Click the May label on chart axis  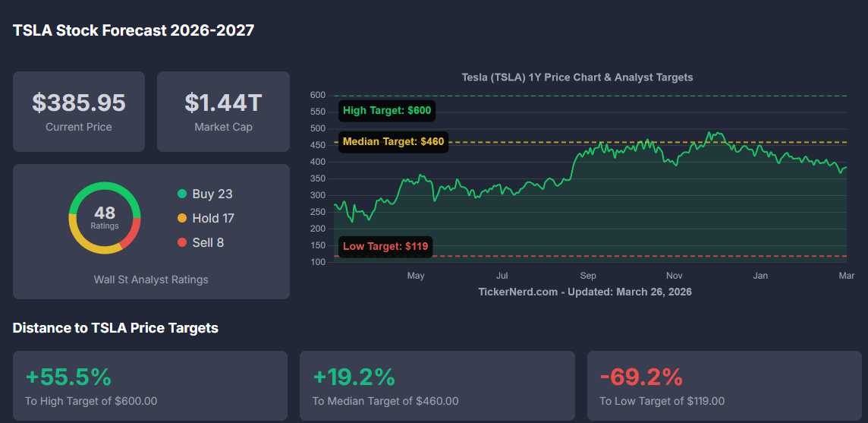tap(416, 276)
